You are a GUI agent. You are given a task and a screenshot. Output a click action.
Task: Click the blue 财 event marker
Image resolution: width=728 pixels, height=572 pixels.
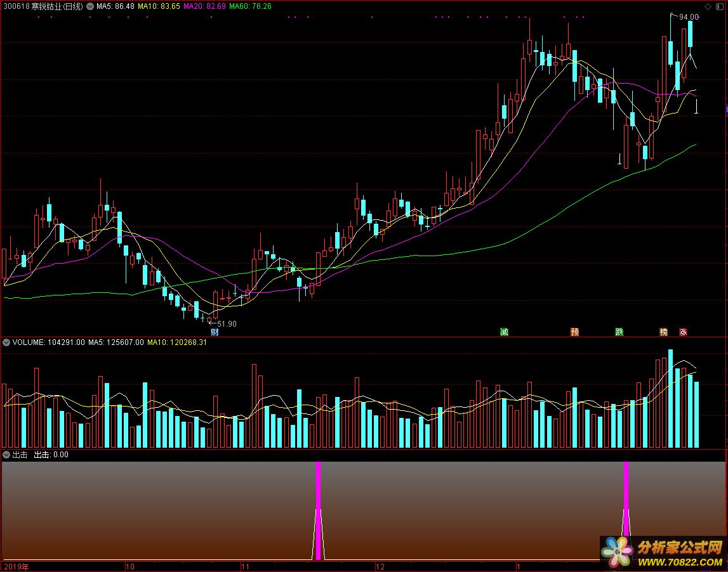click(x=214, y=332)
